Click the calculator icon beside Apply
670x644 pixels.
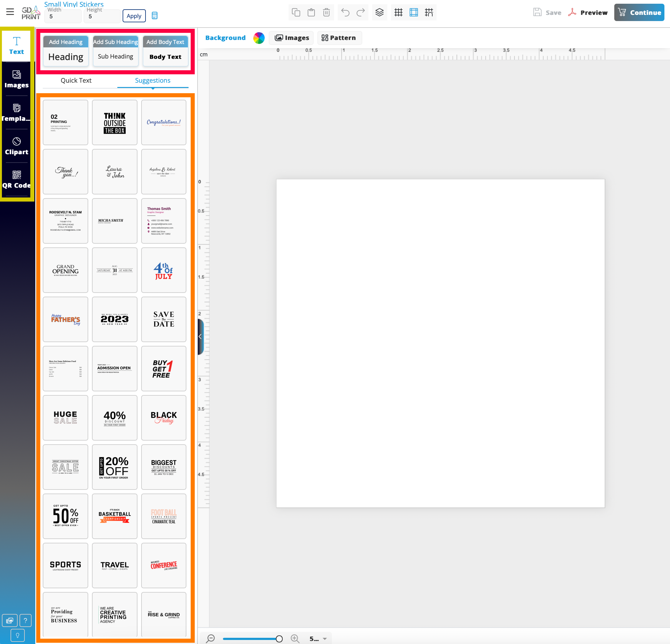click(x=154, y=16)
